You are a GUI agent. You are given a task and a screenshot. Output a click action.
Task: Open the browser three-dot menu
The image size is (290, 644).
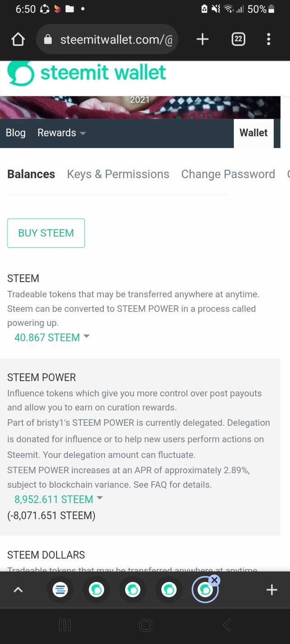click(x=269, y=39)
